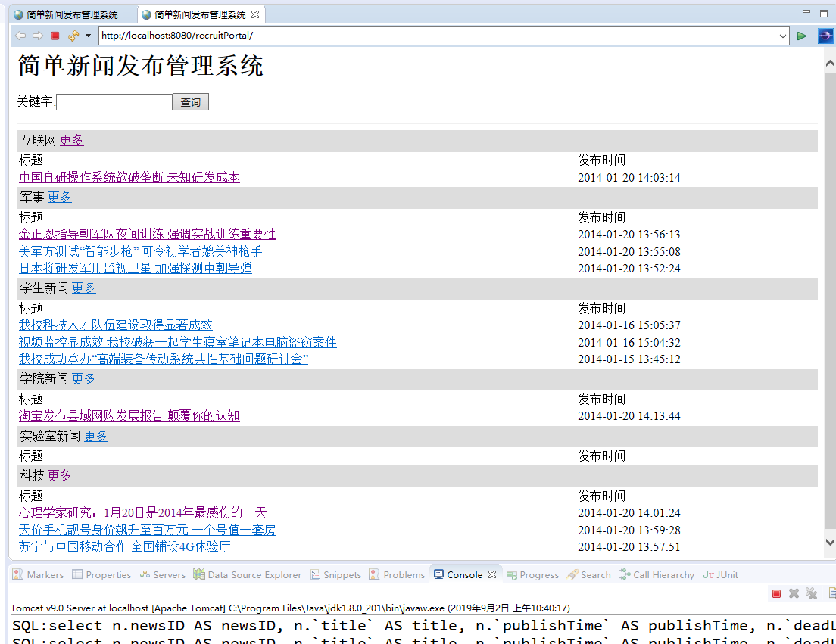
Task: Click the 关键字 keyword input field
Action: 114,101
